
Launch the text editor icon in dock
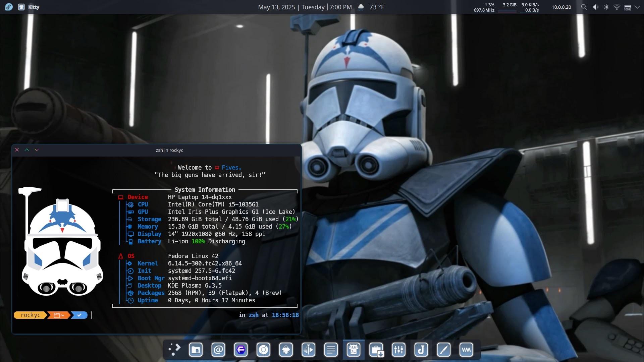coord(331,350)
